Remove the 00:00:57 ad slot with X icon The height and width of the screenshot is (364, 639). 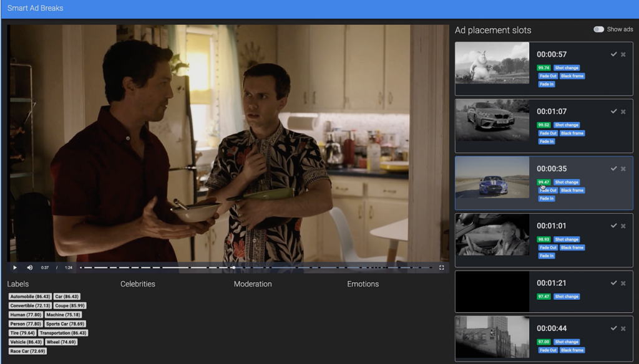(623, 54)
